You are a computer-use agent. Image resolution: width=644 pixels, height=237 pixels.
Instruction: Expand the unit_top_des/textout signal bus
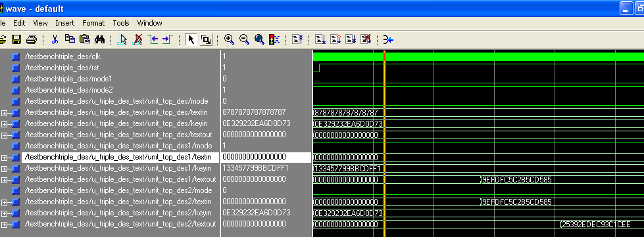click(4, 135)
